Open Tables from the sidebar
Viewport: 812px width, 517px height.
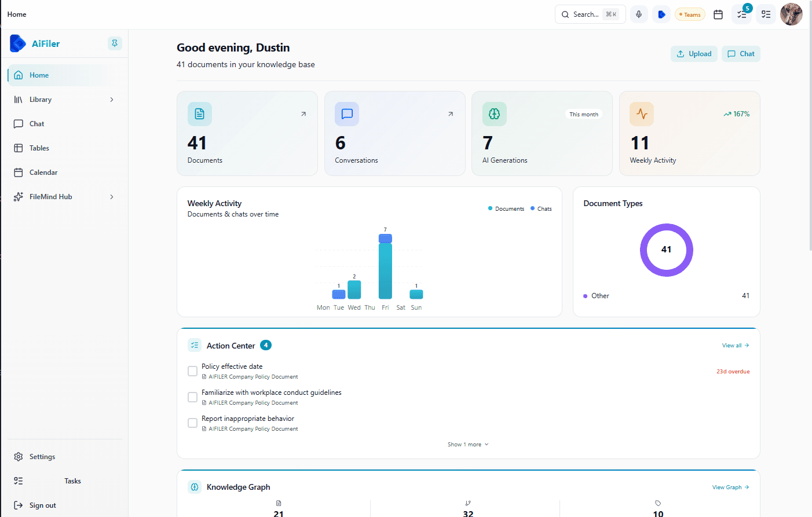(x=39, y=148)
